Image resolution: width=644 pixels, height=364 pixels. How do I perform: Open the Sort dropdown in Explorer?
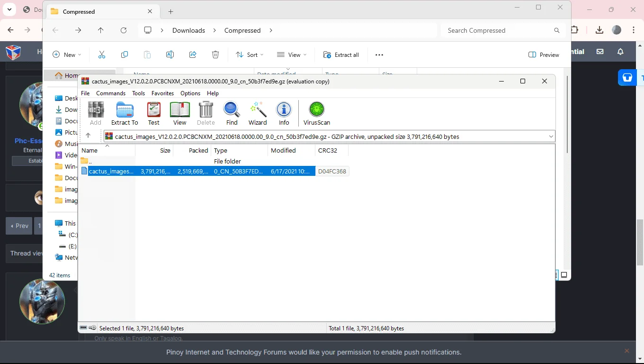click(x=250, y=55)
